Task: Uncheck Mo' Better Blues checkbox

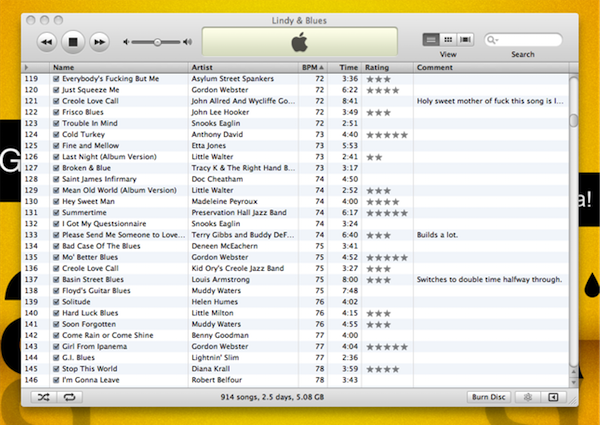Action: coord(56,257)
